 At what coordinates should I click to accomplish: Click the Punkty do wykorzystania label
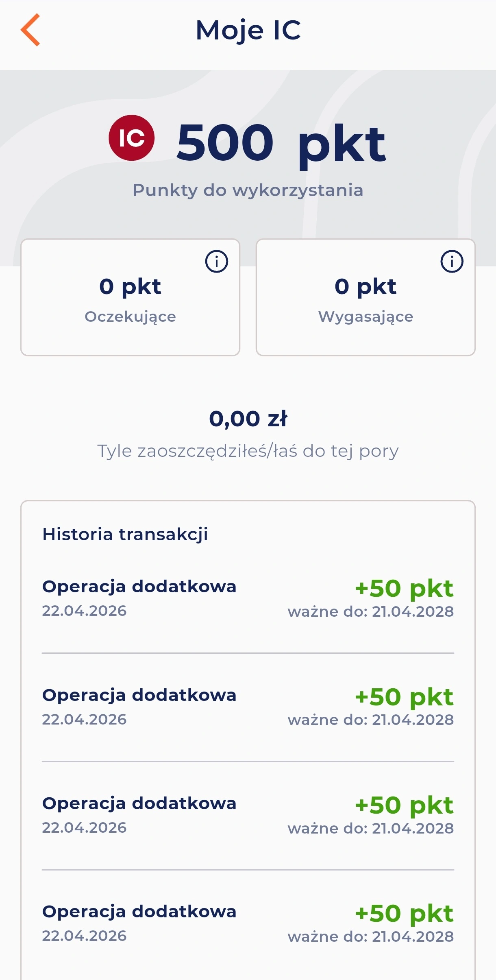click(x=248, y=190)
